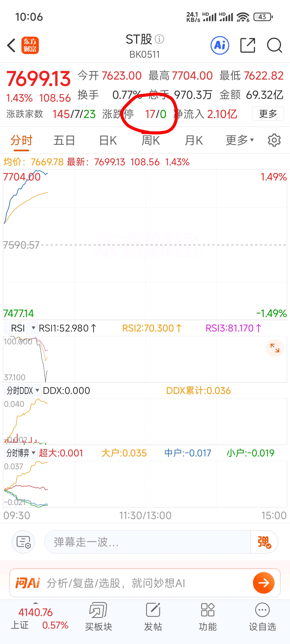Expand the 更多 chart period dropdown
Image resolution: width=290 pixels, height=644 pixels.
click(x=240, y=140)
